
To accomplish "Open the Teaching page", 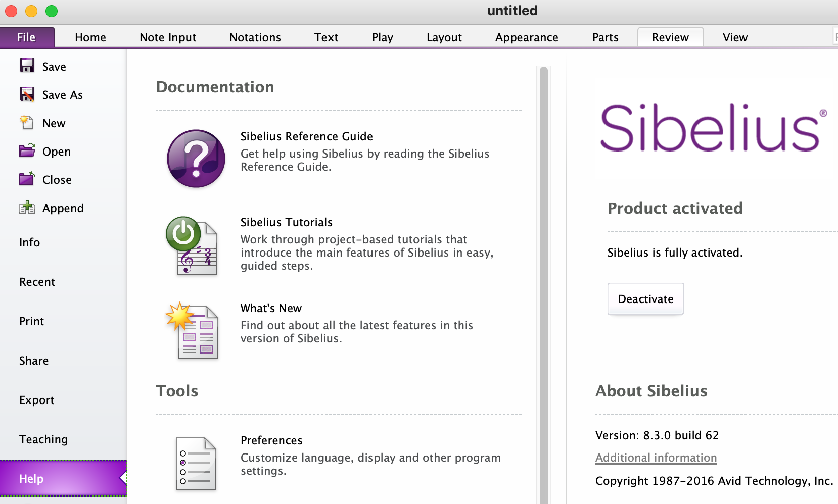I will click(x=43, y=439).
